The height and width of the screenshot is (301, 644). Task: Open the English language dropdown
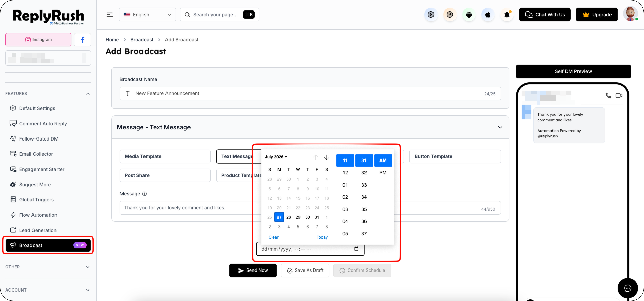pyautogui.click(x=148, y=15)
